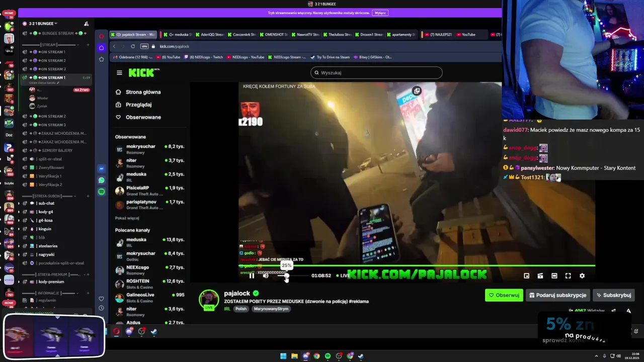The image size is (644, 362).
Task: Open Przeglądaj in Kick sidebar
Action: pyautogui.click(x=134, y=105)
